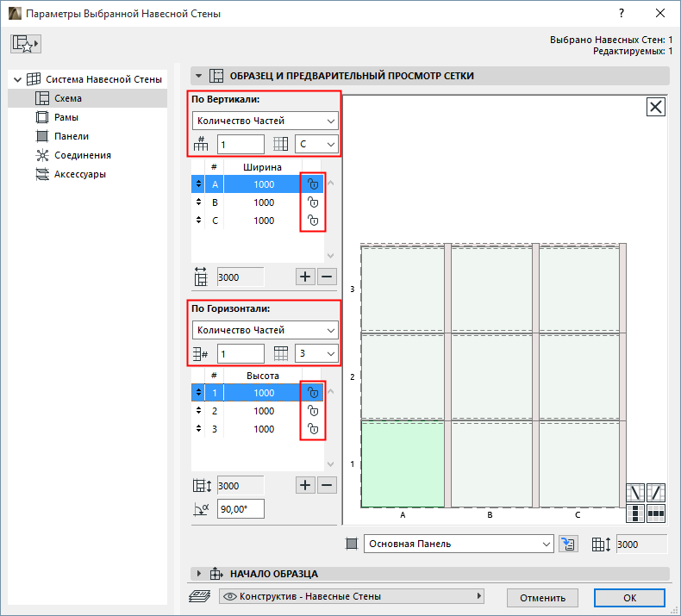Toggle the lock for row 1 height
This screenshot has width=681, height=616.
click(313, 393)
